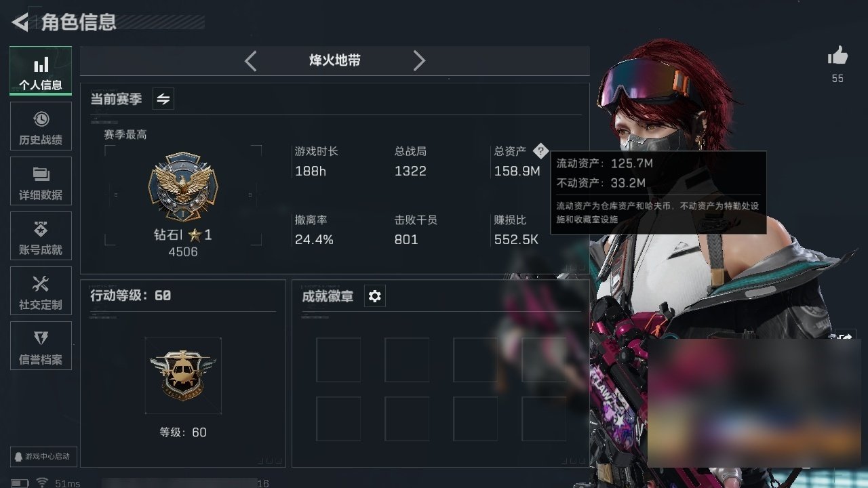Open the 个人信息 tab
The width and height of the screenshot is (868, 488).
(x=41, y=70)
